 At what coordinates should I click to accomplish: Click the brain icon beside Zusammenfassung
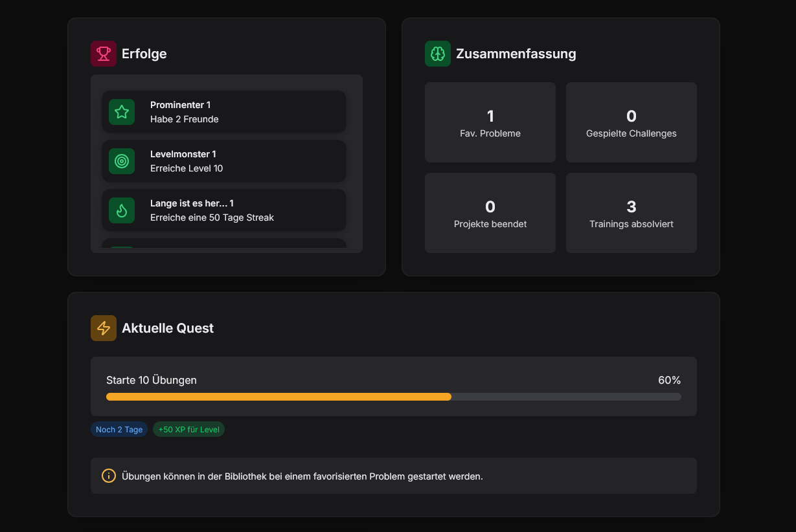[x=438, y=54]
